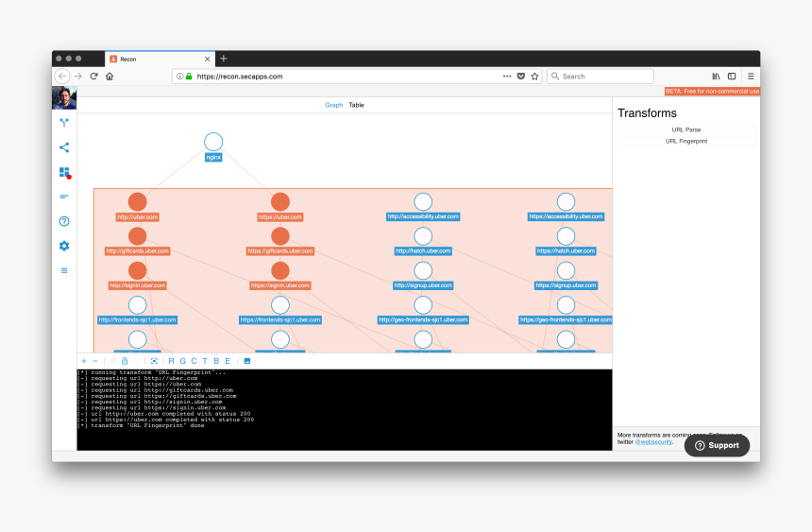This screenshot has height=532, width=812.
Task: Open the settings gear in sidebar
Action: (64, 246)
